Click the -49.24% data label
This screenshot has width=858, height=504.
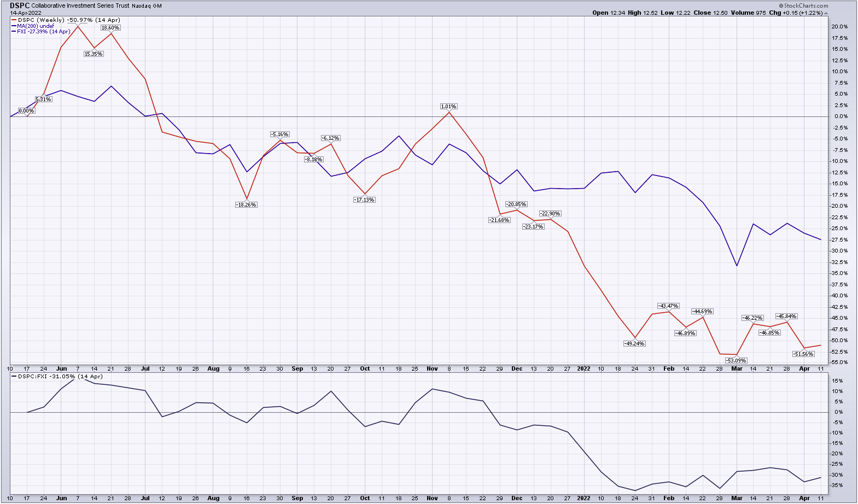[x=634, y=343]
